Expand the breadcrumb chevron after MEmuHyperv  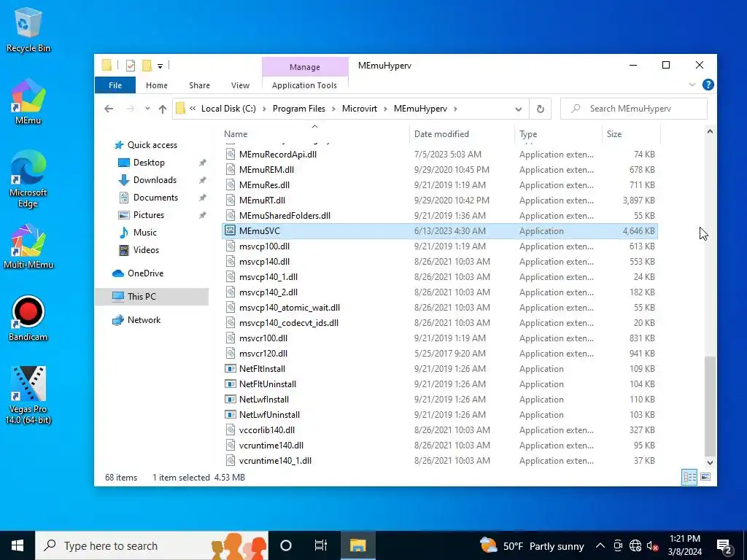coord(455,109)
